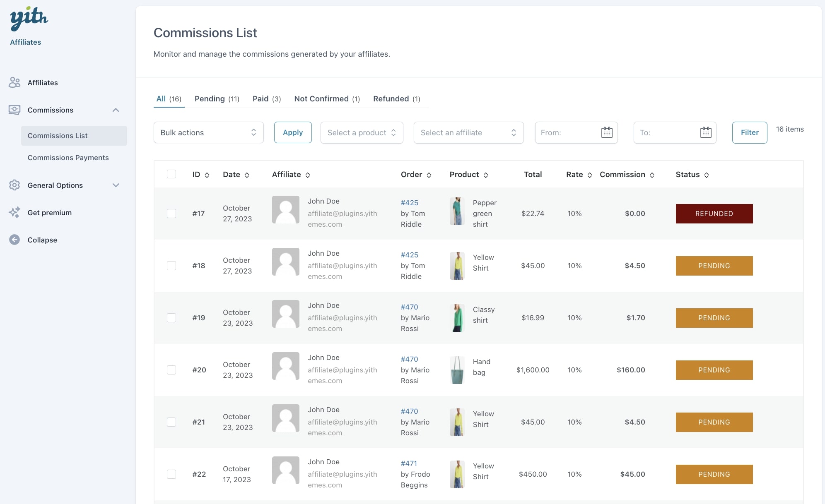
Task: Click the REFUNDED status badge on #17
Action: pos(714,214)
